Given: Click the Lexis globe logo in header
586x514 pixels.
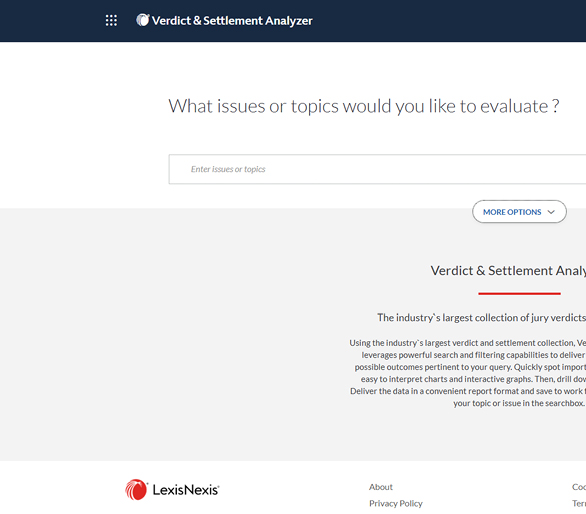Looking at the screenshot, I should pos(142,20).
